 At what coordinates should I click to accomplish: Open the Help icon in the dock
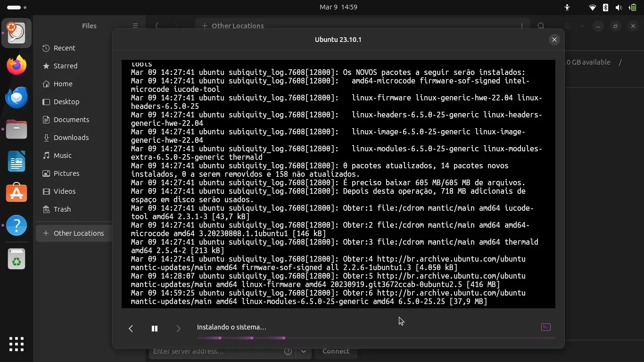click(x=17, y=225)
